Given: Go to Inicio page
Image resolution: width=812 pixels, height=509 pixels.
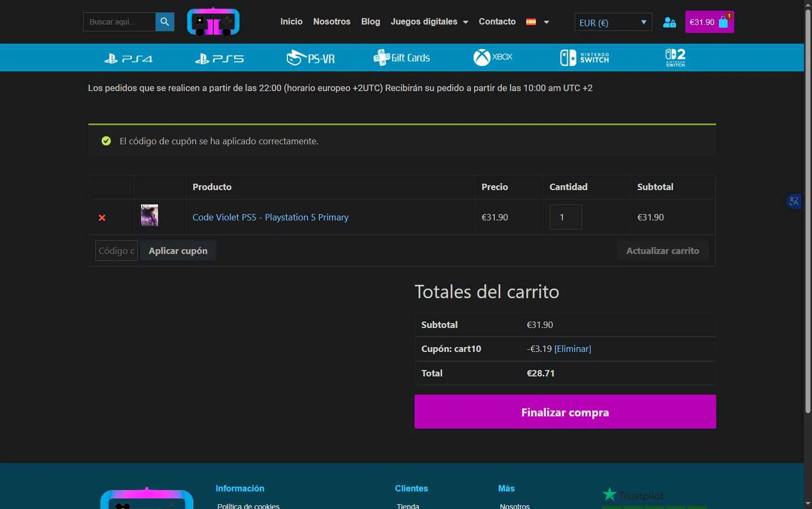Looking at the screenshot, I should pos(292,22).
